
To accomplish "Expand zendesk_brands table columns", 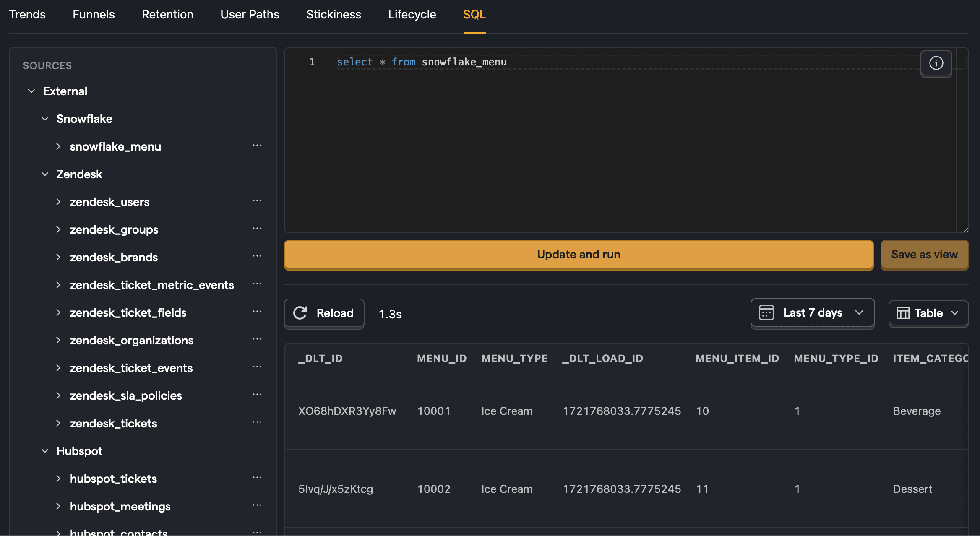I will (x=58, y=257).
